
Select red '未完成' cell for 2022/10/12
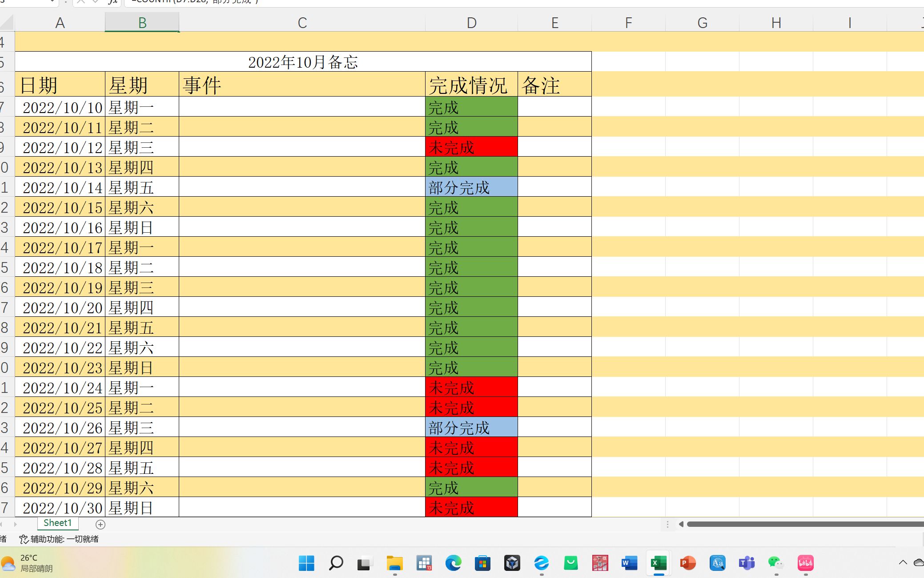point(472,147)
